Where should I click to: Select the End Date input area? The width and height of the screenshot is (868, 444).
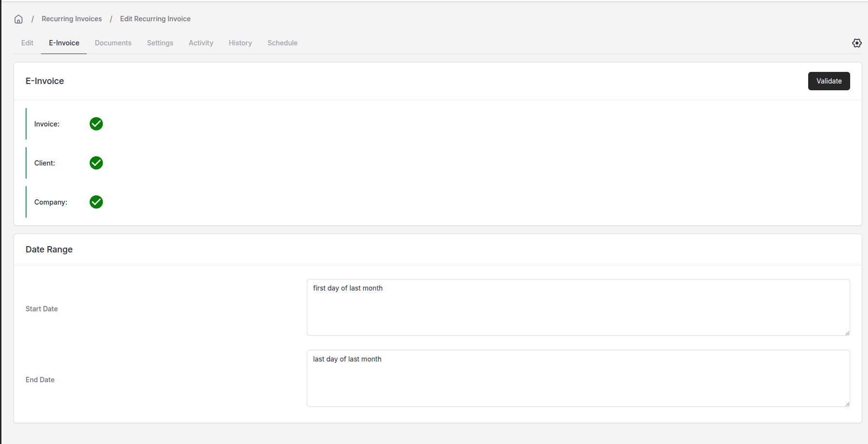click(x=578, y=378)
